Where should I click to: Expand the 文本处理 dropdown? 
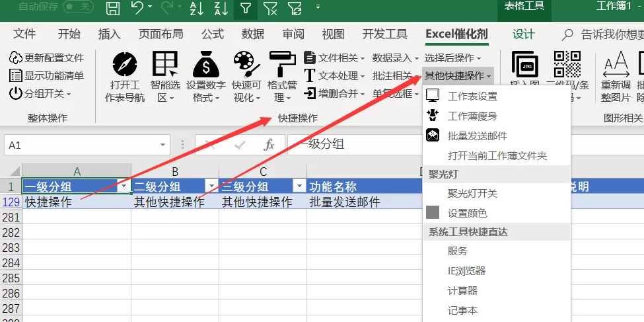point(335,75)
